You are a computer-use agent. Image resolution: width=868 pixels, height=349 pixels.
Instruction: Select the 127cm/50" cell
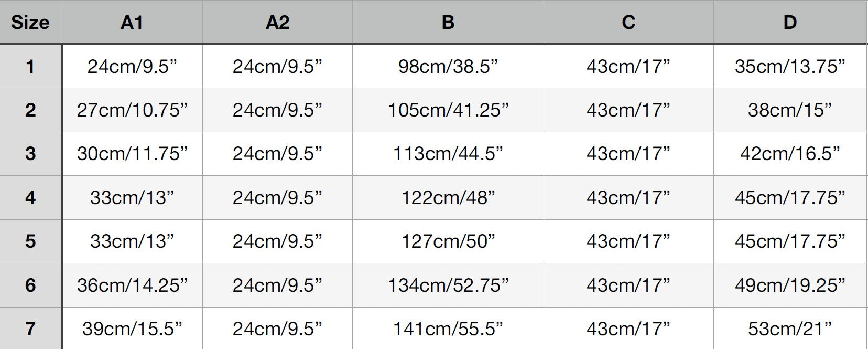[448, 241]
